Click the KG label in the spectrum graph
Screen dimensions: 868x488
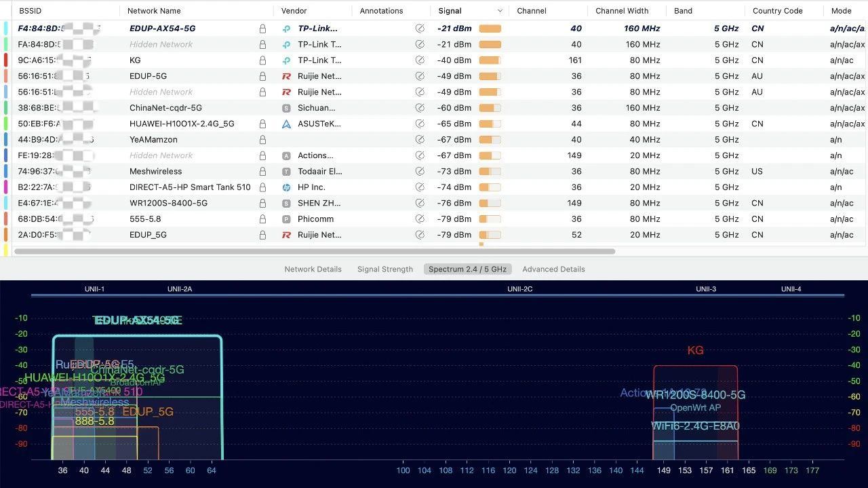click(695, 351)
